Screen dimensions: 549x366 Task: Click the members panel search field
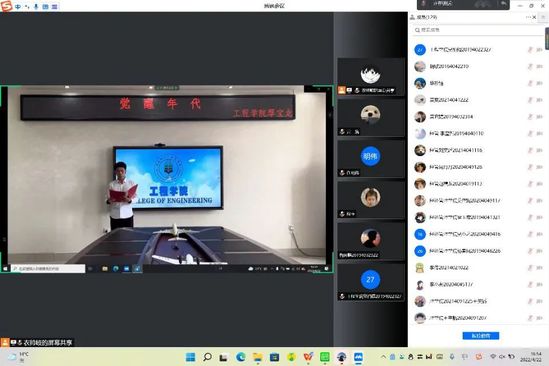tap(478, 30)
